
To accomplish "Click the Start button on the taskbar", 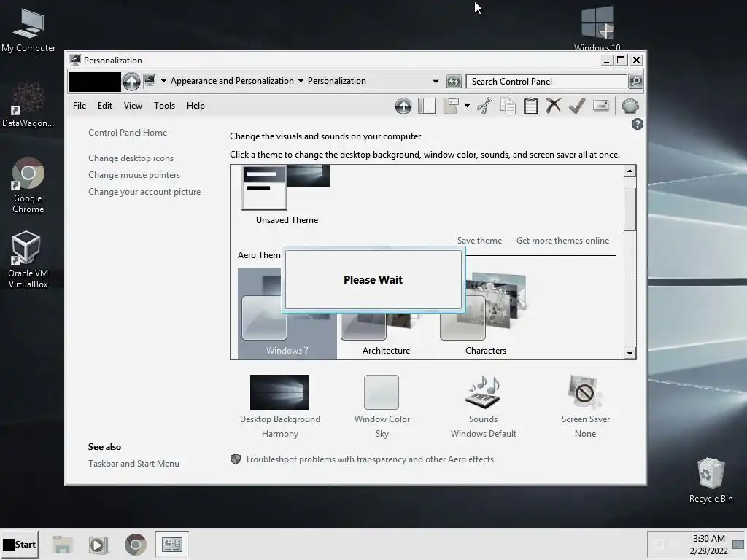I will point(20,544).
